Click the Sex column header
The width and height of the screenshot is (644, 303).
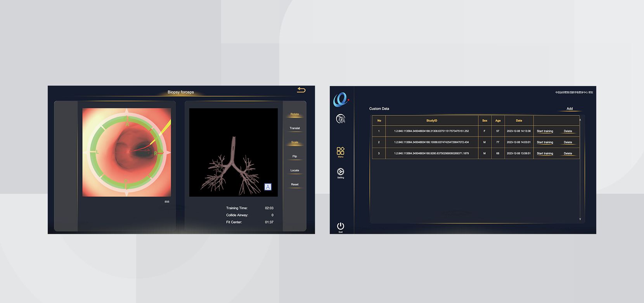(x=485, y=121)
